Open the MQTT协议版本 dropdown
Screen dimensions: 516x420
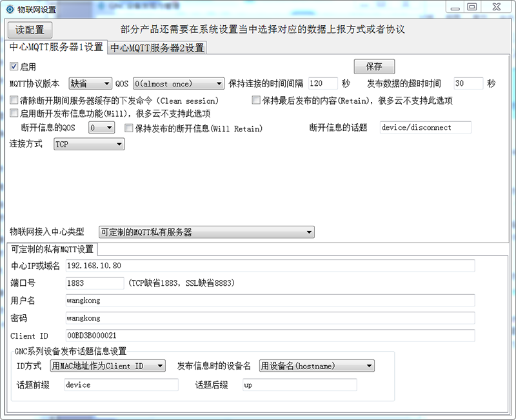pos(90,83)
